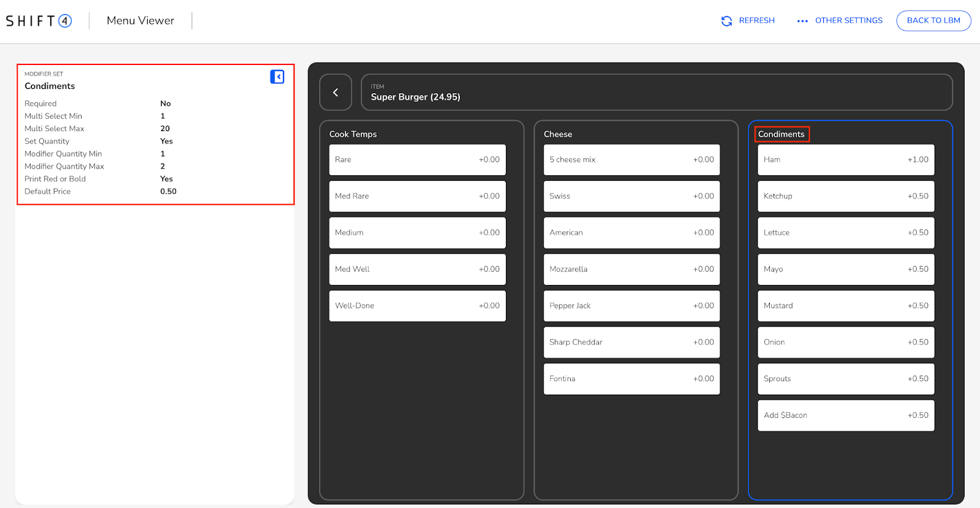Select Well-Done cook temp option
This screenshot has width=980, height=508.
[417, 306]
